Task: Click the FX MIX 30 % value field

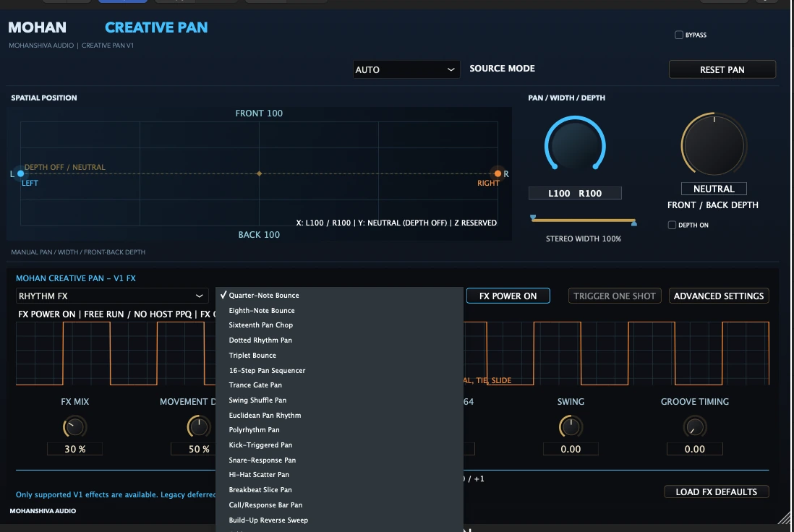Action: point(74,449)
